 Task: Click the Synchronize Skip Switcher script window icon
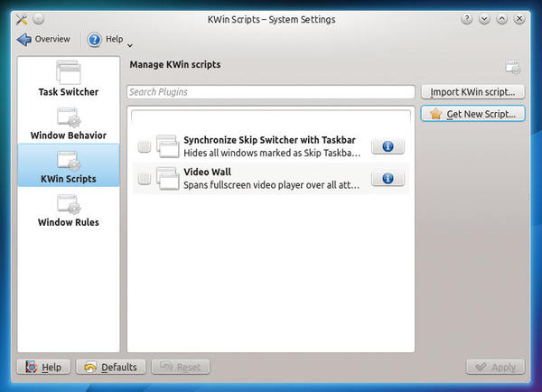click(x=168, y=146)
